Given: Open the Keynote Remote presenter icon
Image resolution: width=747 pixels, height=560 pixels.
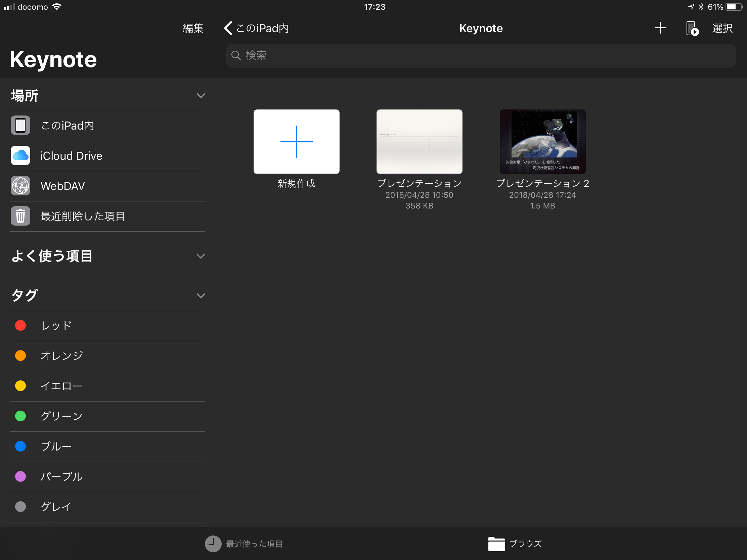Looking at the screenshot, I should [x=692, y=28].
